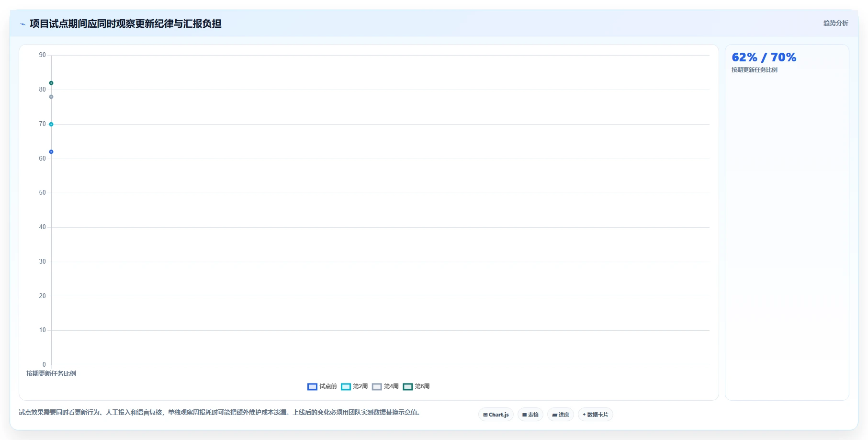Click the 趋势分析 label in the header
The image size is (868, 440).
pyautogui.click(x=835, y=23)
